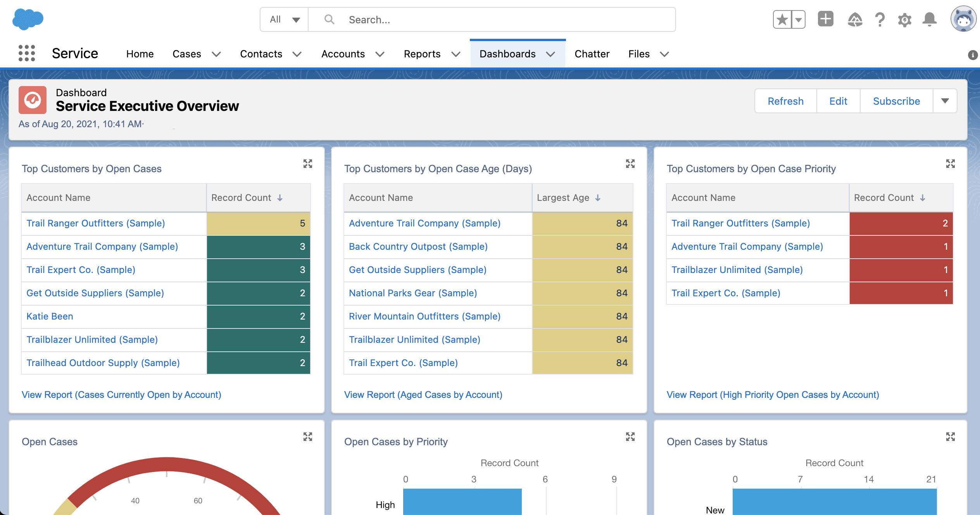This screenshot has width=980, height=515.
Task: Open the Notifications bell
Action: click(929, 19)
